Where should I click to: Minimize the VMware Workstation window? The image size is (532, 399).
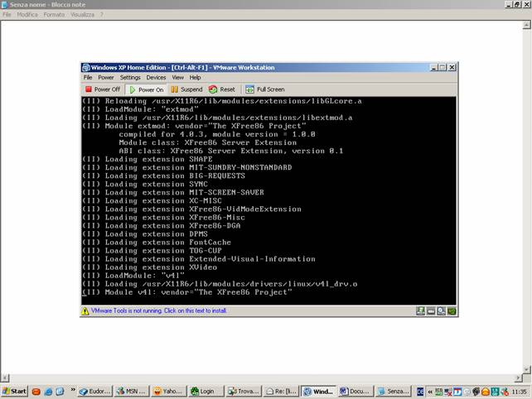tap(433, 67)
